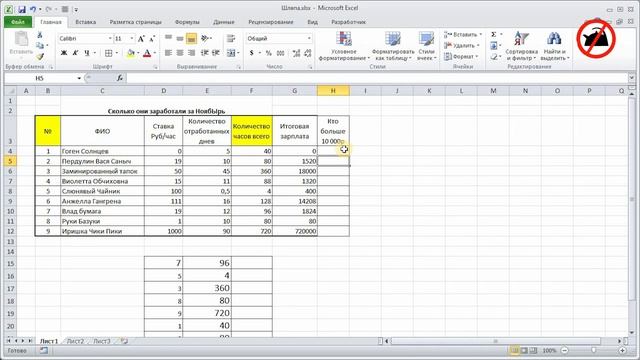640x360 pixels.
Task: Switch to Разметка страницы tab
Action: pyautogui.click(x=136, y=22)
